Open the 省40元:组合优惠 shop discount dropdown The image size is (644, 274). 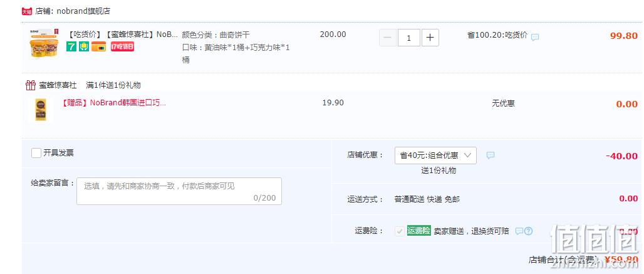click(435, 155)
